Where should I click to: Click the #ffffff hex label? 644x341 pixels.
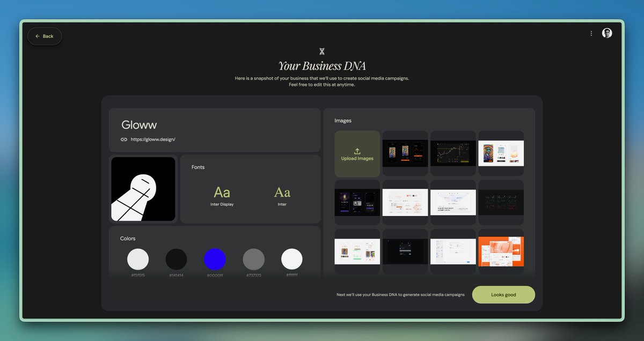coord(292,275)
